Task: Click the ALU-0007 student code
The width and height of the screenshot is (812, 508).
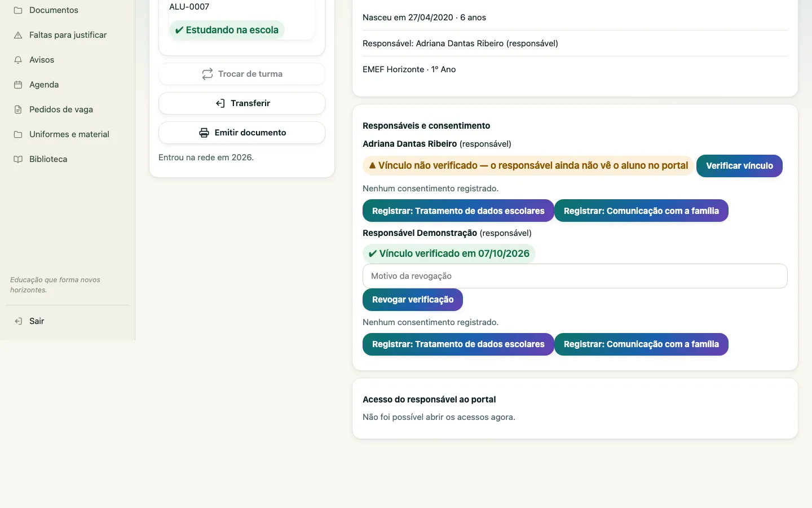Action: click(x=189, y=7)
